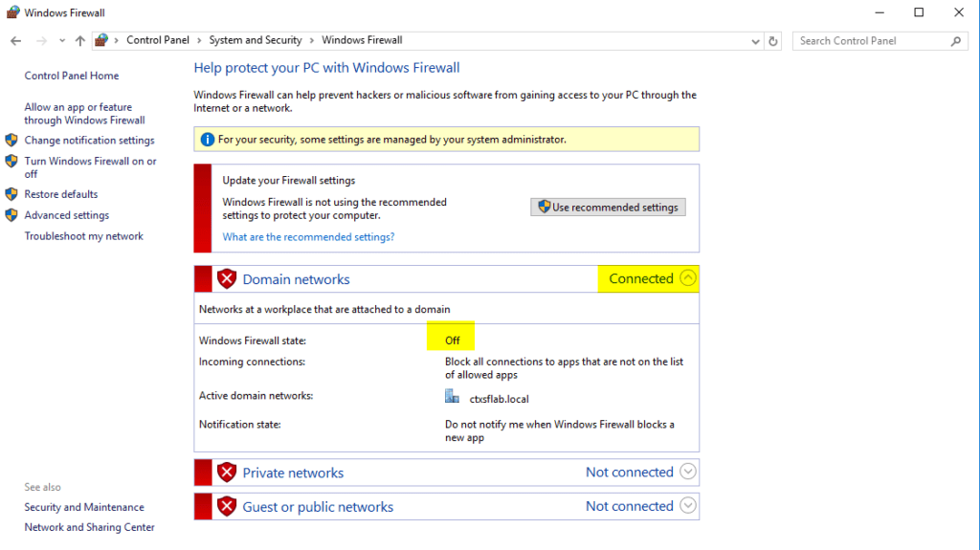Open the recent locations dropdown arrow

click(62, 40)
